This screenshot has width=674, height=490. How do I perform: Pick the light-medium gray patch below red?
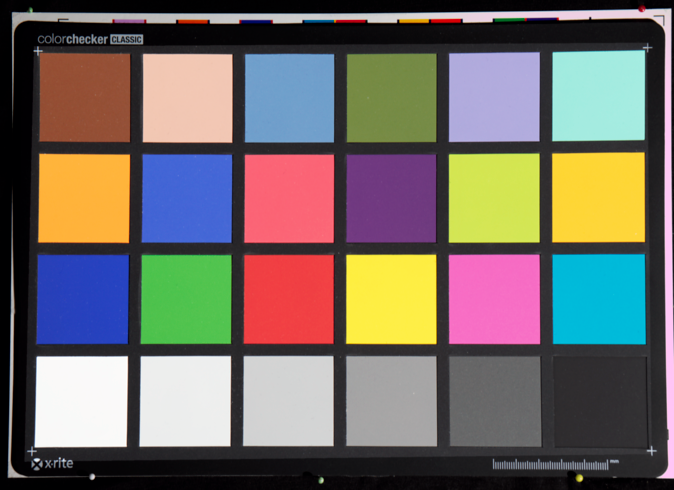[x=288, y=401]
